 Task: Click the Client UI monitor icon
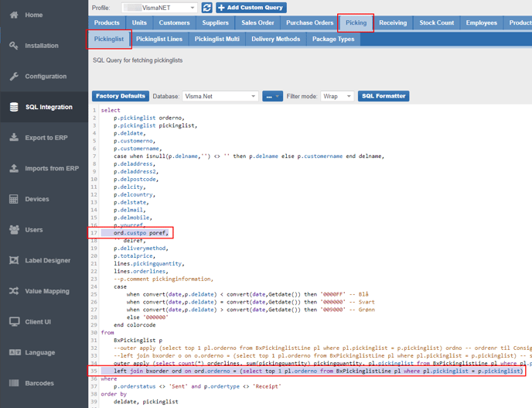click(14, 322)
